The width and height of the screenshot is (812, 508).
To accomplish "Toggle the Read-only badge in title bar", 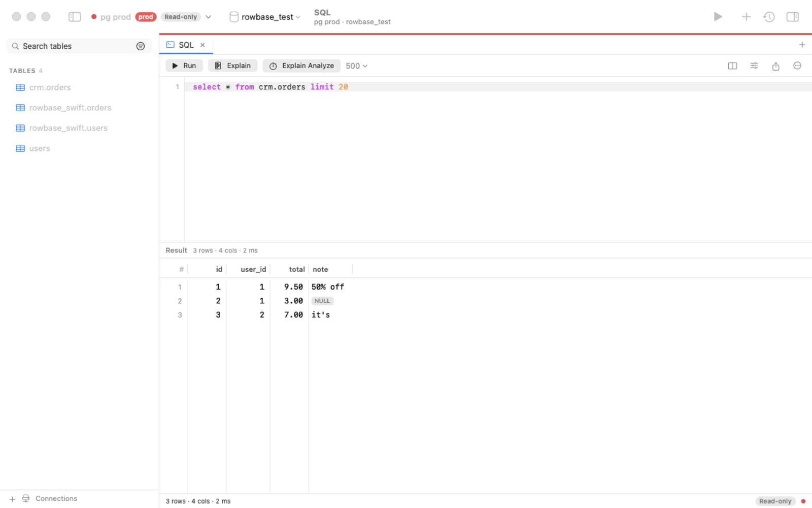I will tap(181, 17).
